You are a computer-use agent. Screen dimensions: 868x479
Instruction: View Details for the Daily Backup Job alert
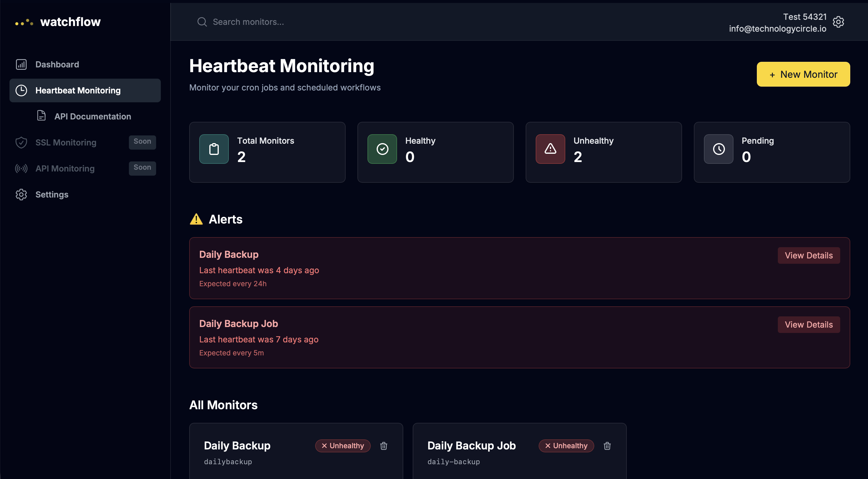pyautogui.click(x=809, y=324)
